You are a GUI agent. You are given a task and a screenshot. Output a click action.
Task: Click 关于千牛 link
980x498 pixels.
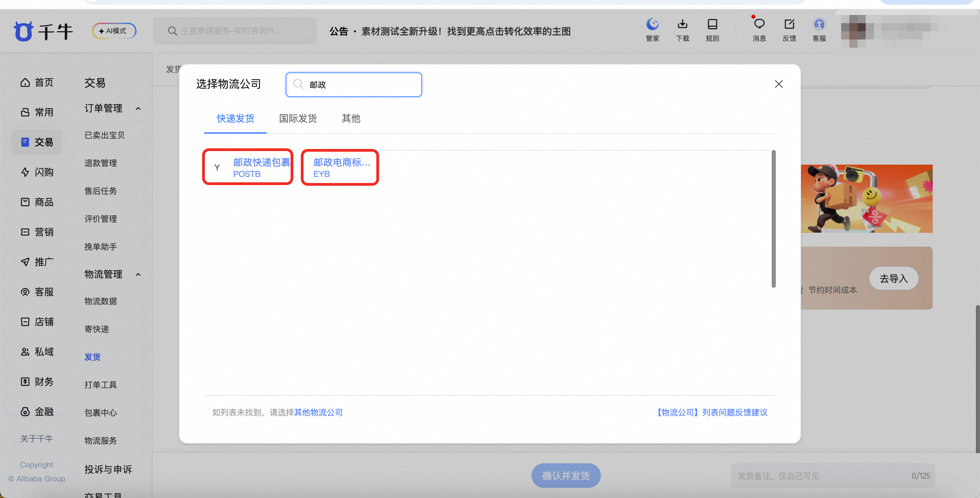coord(36,439)
